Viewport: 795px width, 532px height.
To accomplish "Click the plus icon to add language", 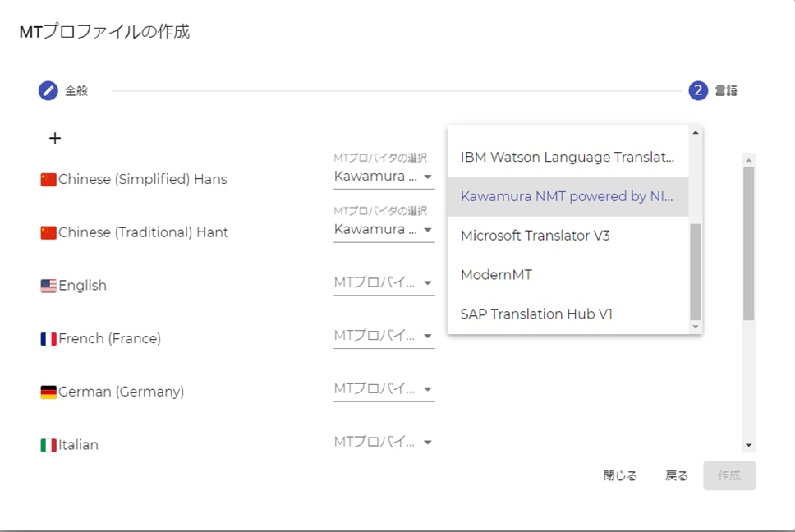I will tap(55, 138).
